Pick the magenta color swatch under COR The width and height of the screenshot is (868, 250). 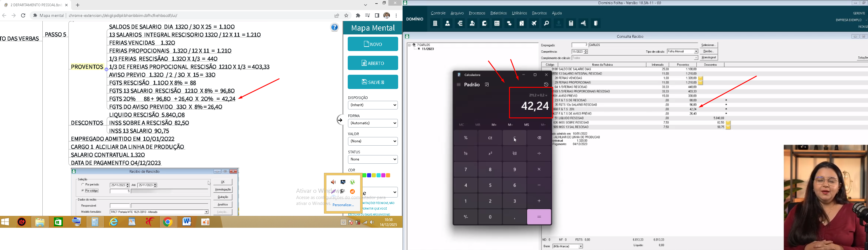383,176
